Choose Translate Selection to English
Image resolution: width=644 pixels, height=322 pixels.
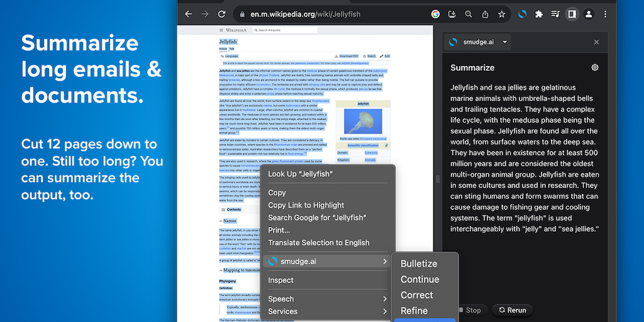click(328, 243)
